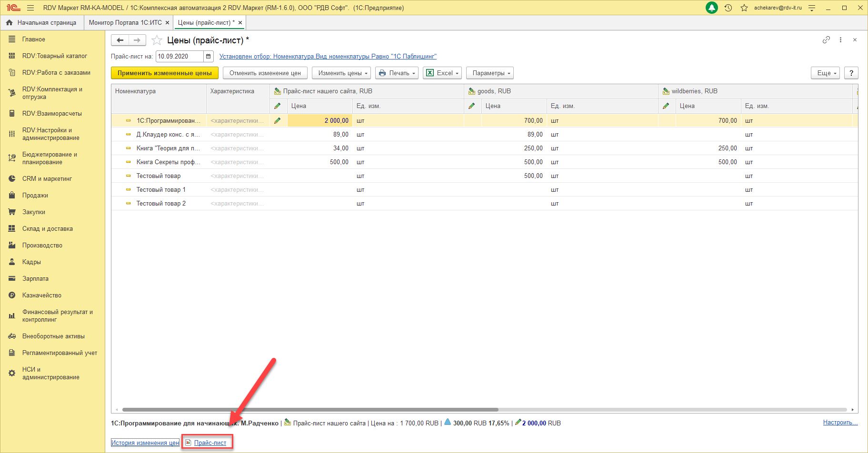
Task: Click the Прайс-лист на date field
Action: [x=179, y=57]
